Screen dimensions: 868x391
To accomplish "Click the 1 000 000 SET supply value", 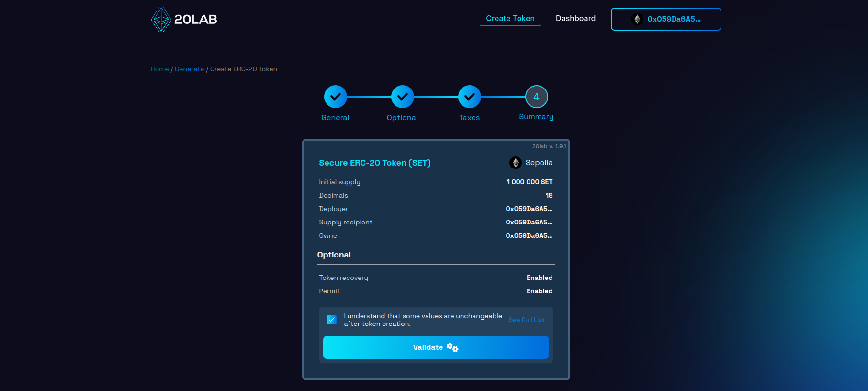I will point(530,182).
